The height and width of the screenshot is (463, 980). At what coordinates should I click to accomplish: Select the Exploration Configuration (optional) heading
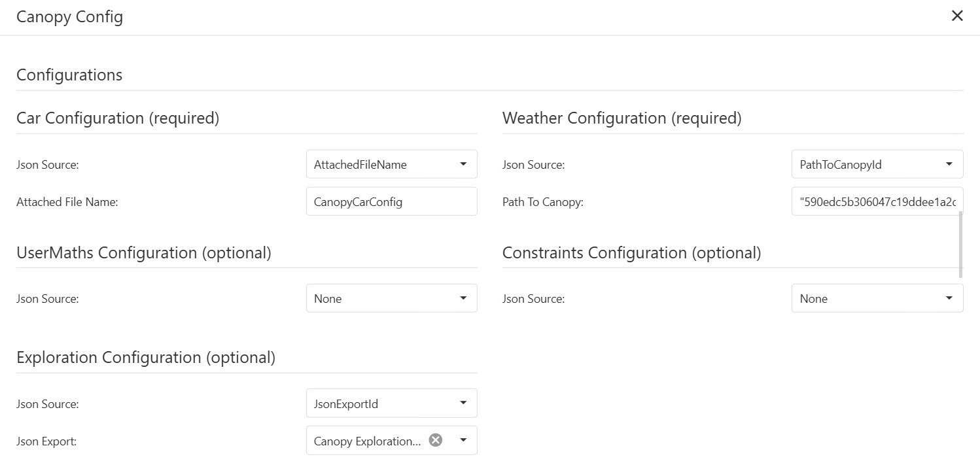(146, 357)
